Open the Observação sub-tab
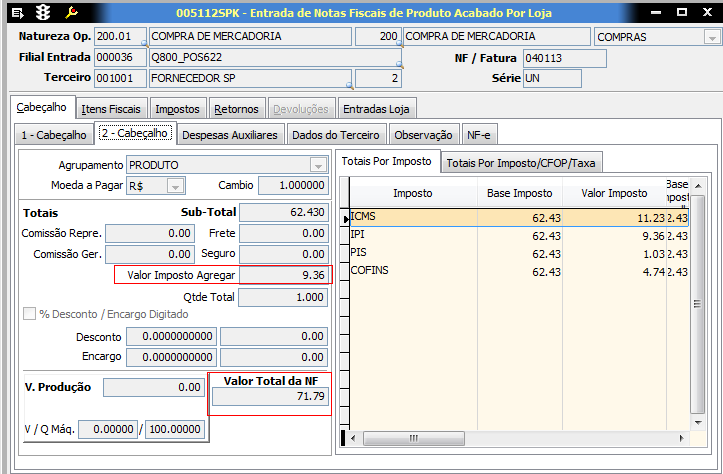 (423, 135)
